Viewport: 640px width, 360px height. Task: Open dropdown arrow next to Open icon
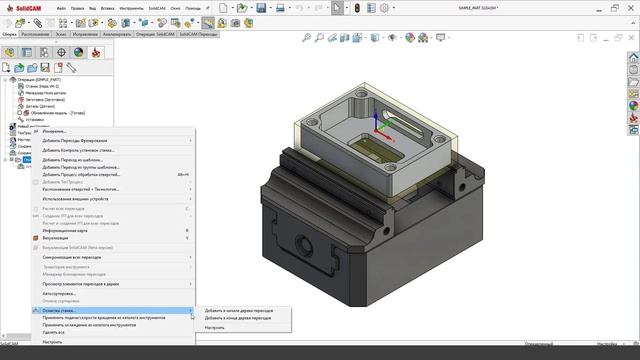[x=251, y=8]
